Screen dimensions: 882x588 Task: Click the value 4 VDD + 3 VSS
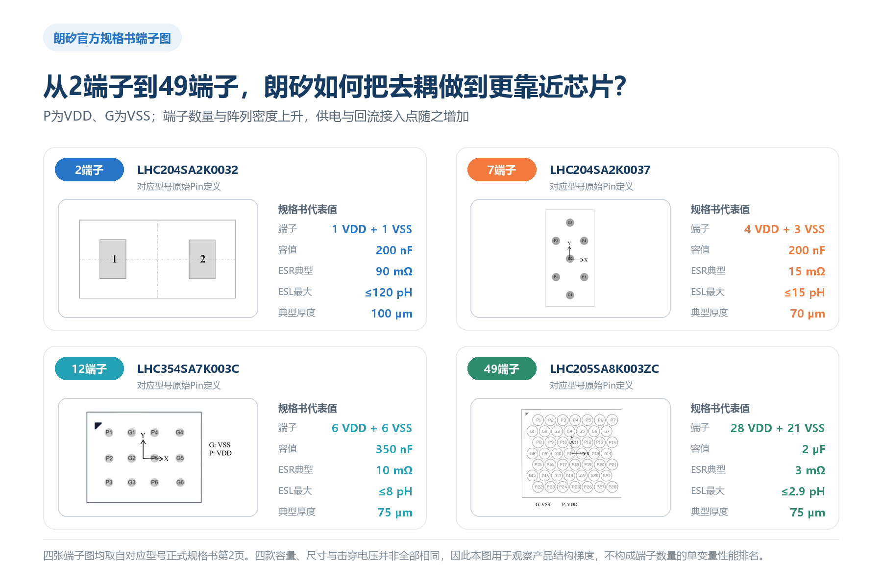pos(784,229)
